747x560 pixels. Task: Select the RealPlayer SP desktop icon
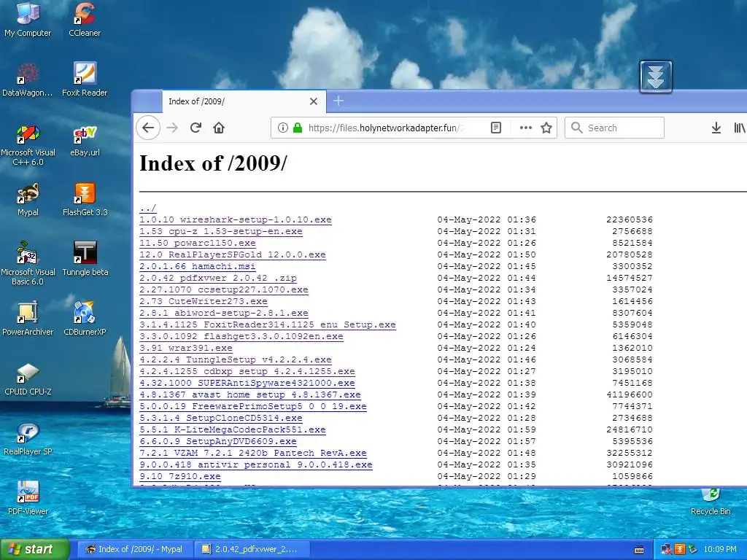(28, 439)
